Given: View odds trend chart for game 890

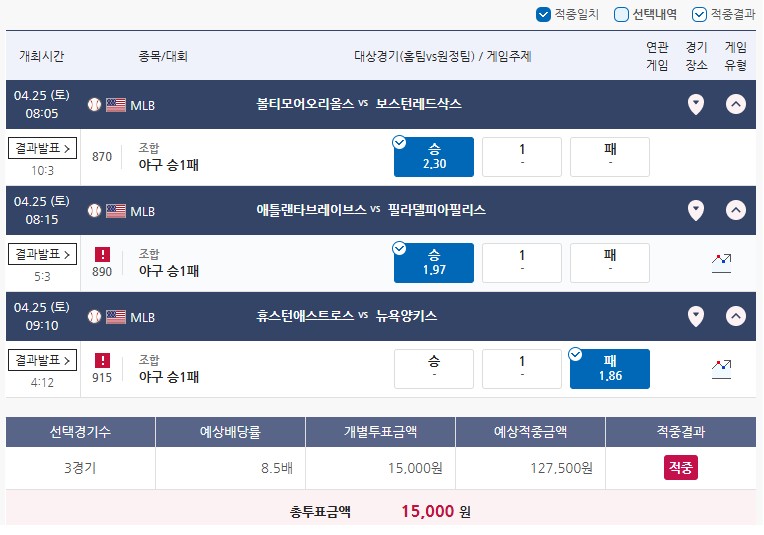Looking at the screenshot, I should tap(722, 263).
